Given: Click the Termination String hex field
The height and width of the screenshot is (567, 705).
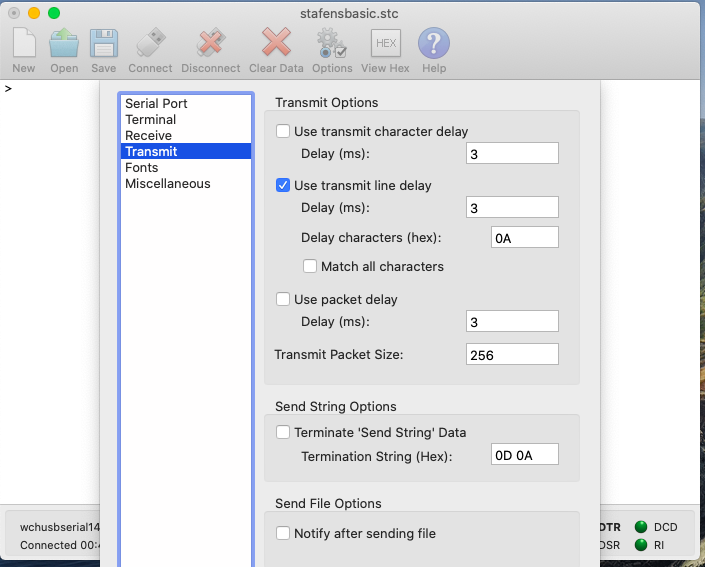Looking at the screenshot, I should click(x=525, y=455).
